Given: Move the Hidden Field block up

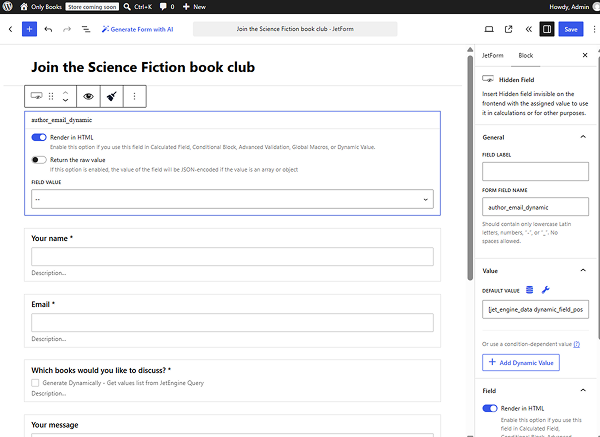Looking at the screenshot, I should [x=65, y=92].
